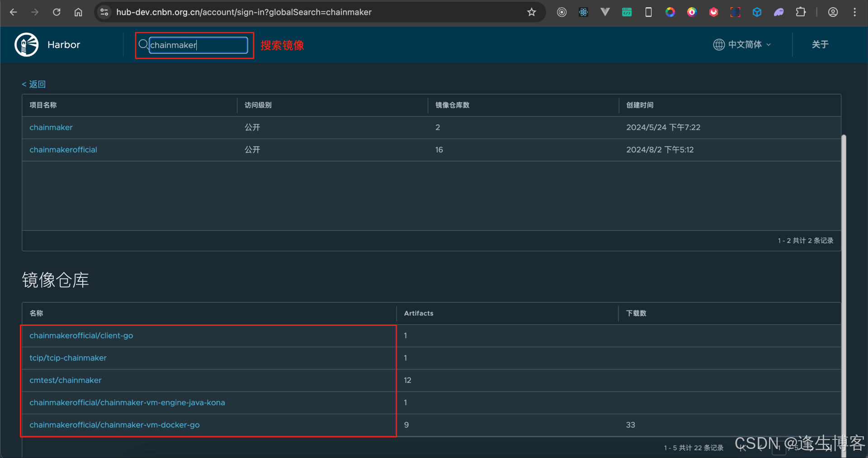Screen dimensions: 868x458
Task: Click the circular target extension icon
Action: 562,12
